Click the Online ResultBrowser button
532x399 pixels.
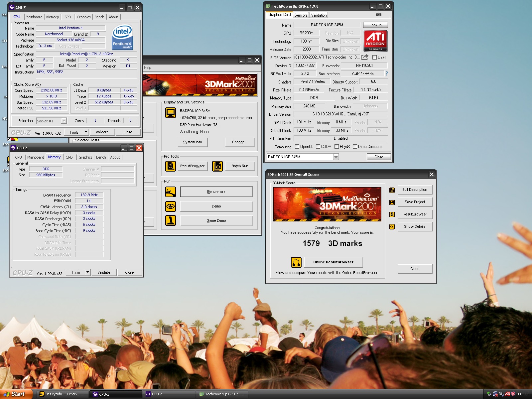(333, 262)
